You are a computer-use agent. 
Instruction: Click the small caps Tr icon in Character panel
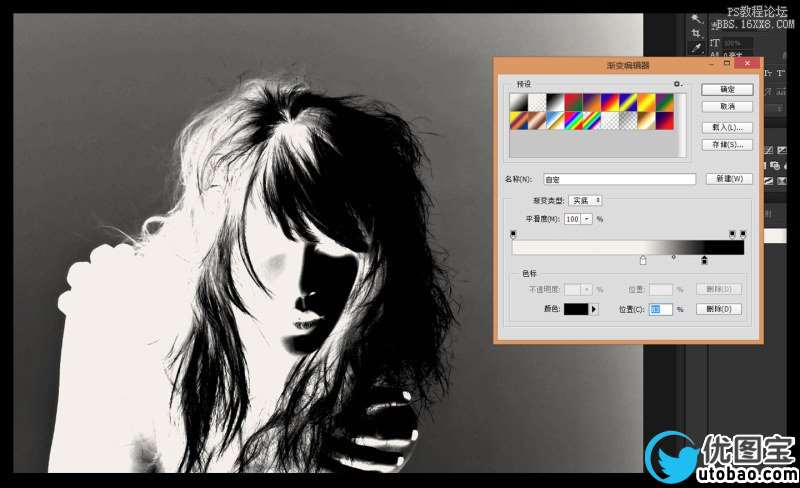pyautogui.click(x=768, y=74)
